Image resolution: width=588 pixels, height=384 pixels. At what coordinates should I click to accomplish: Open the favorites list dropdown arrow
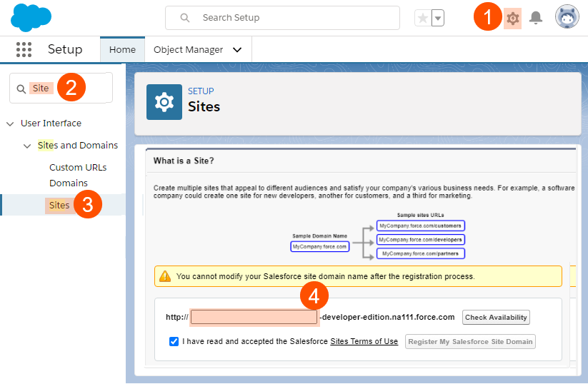(438, 18)
